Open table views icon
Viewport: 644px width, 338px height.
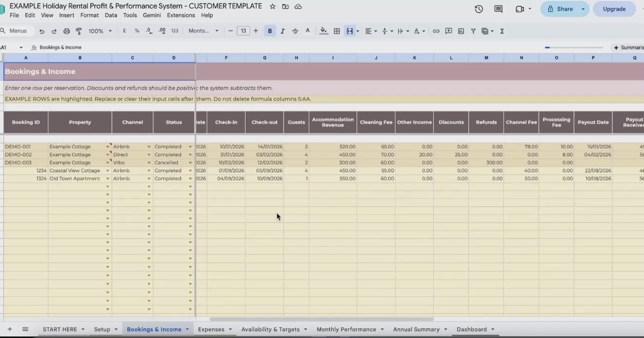click(487, 31)
